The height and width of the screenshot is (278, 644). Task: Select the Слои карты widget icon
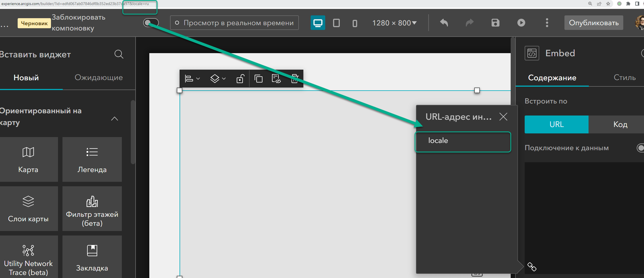click(x=28, y=201)
